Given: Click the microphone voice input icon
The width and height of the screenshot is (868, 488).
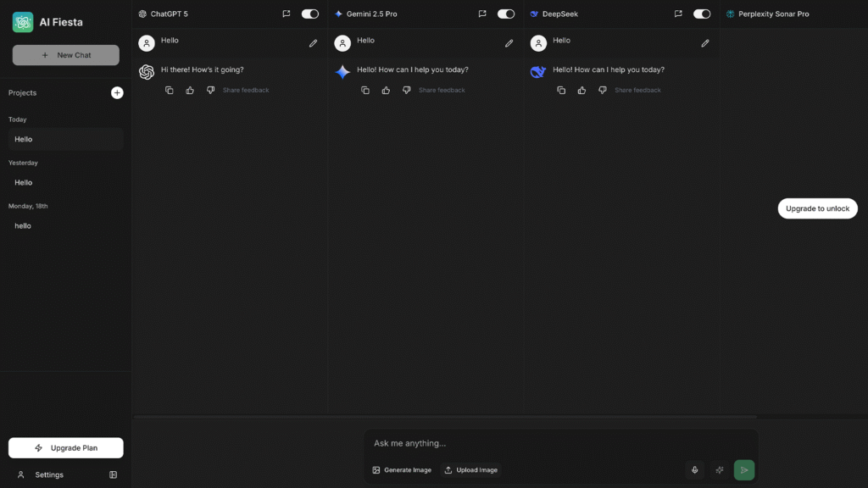Looking at the screenshot, I should coord(695,469).
